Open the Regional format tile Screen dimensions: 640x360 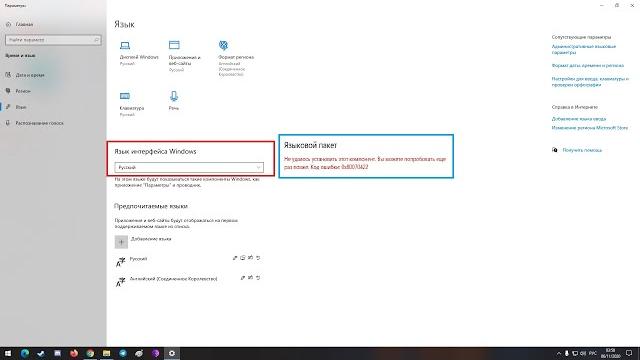(x=236, y=58)
